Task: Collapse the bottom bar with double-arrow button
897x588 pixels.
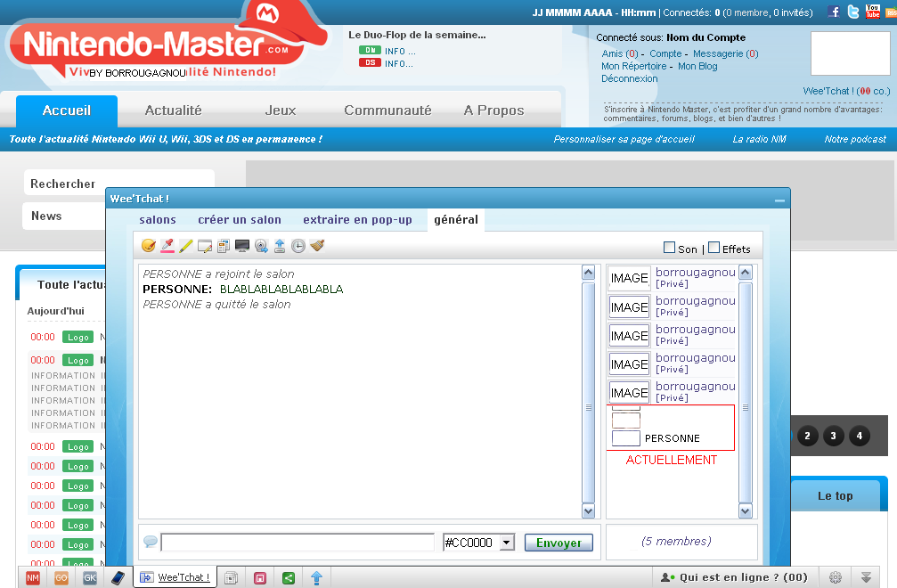Action: click(866, 577)
